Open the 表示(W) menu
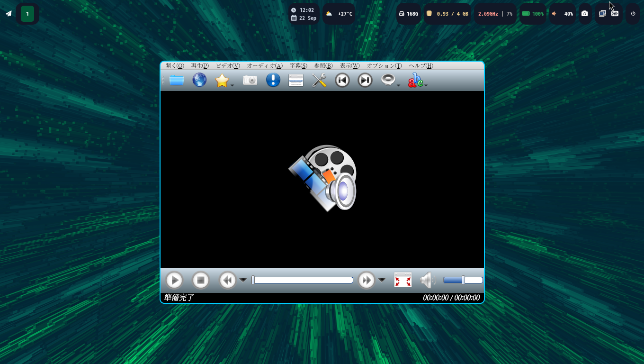This screenshot has width=644, height=364. (x=350, y=66)
